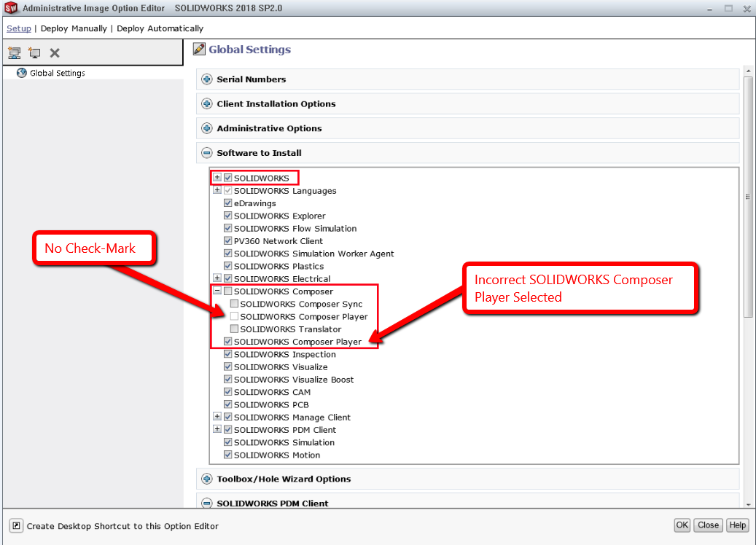Uncheck SOLIDWORKS Simulation Worker Agent

pos(228,253)
